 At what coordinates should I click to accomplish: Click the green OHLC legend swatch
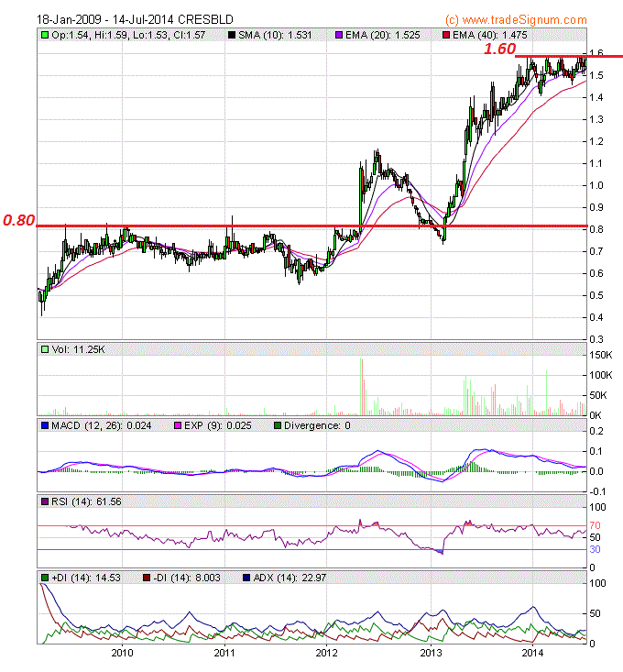pyautogui.click(x=45, y=35)
